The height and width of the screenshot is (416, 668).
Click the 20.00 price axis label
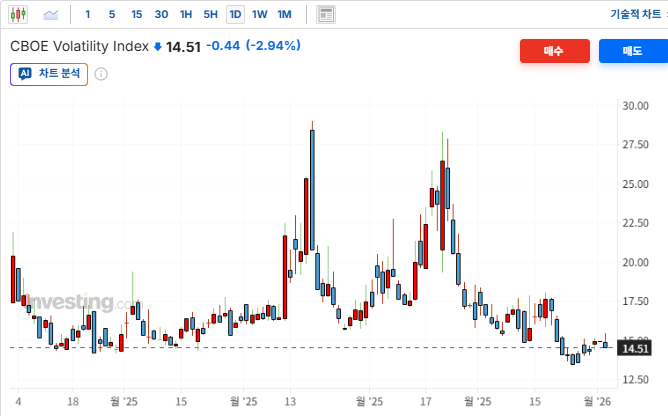[635, 262]
